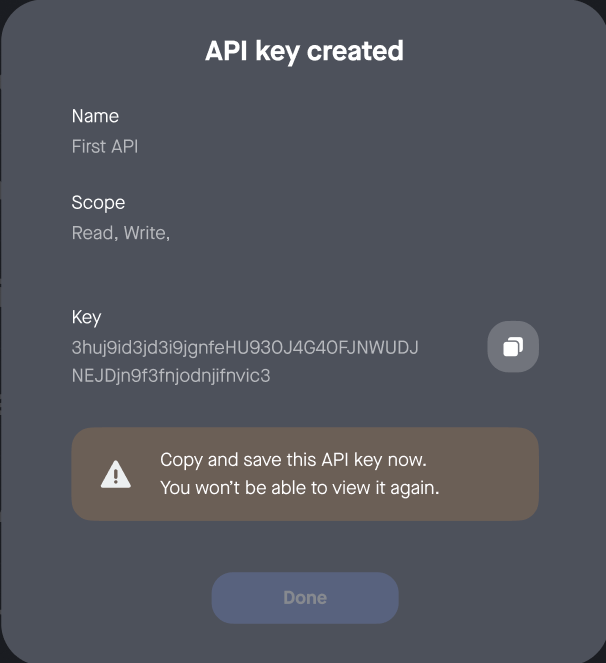Click the Scope field label
606x663 pixels.
click(x=98, y=202)
